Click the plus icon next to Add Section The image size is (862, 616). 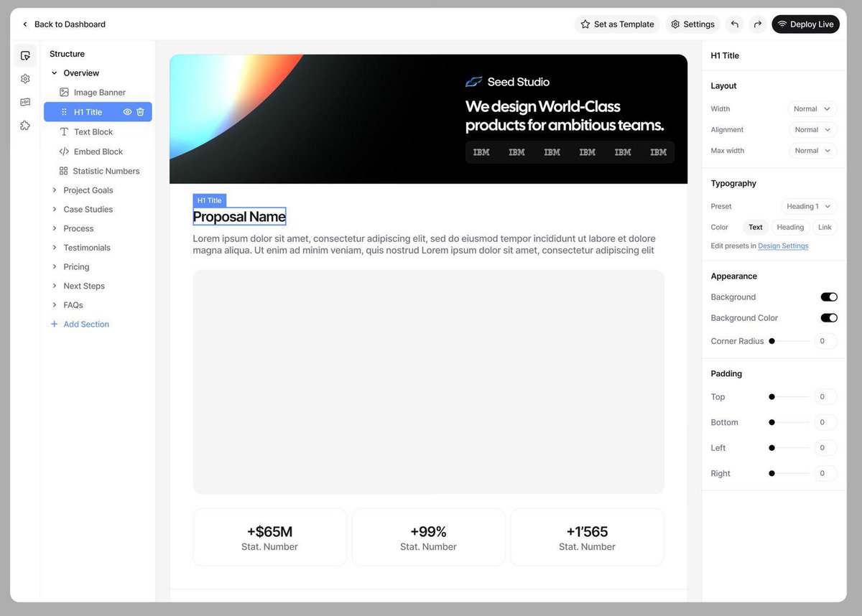(54, 325)
